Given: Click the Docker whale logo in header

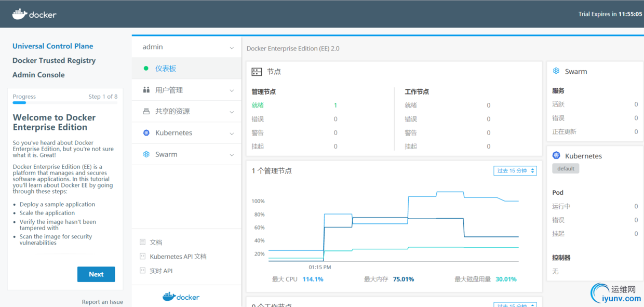Looking at the screenshot, I should tap(34, 14).
